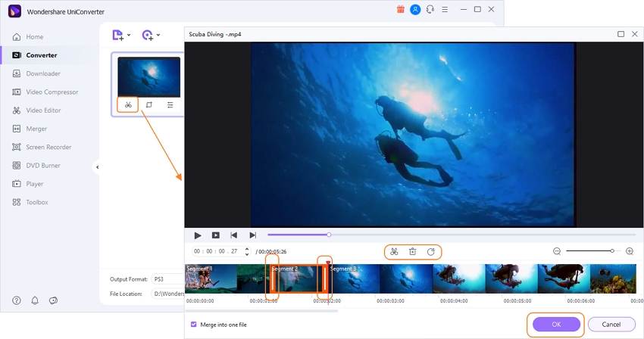This screenshot has width=644, height=339.
Task: Close the Scuba Diving trim window
Action: click(635, 34)
